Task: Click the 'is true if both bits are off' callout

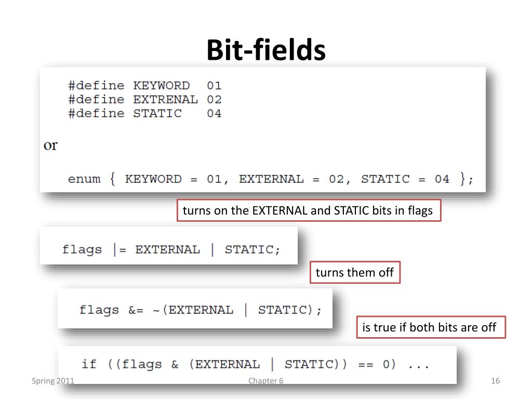Action: (431, 327)
